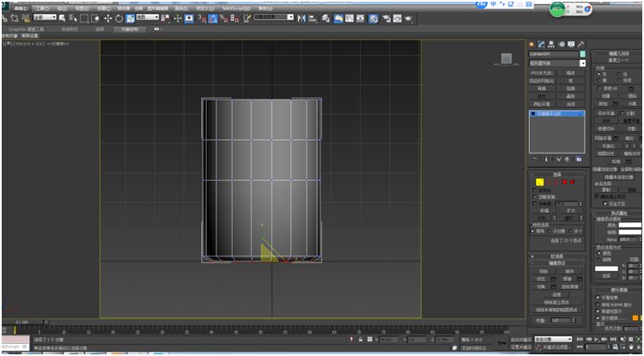Screen dimensions: 644x356
Task: Open the 工具(T) menu
Action: [x=41, y=8]
